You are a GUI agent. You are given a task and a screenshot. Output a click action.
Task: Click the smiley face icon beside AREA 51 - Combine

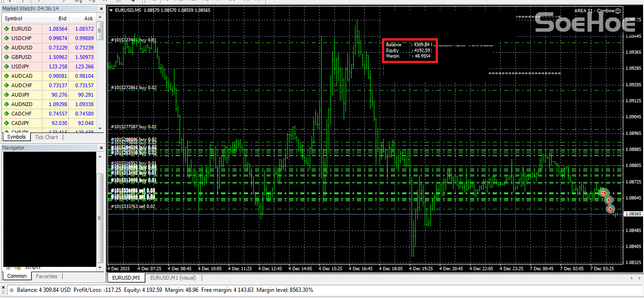[x=618, y=10]
